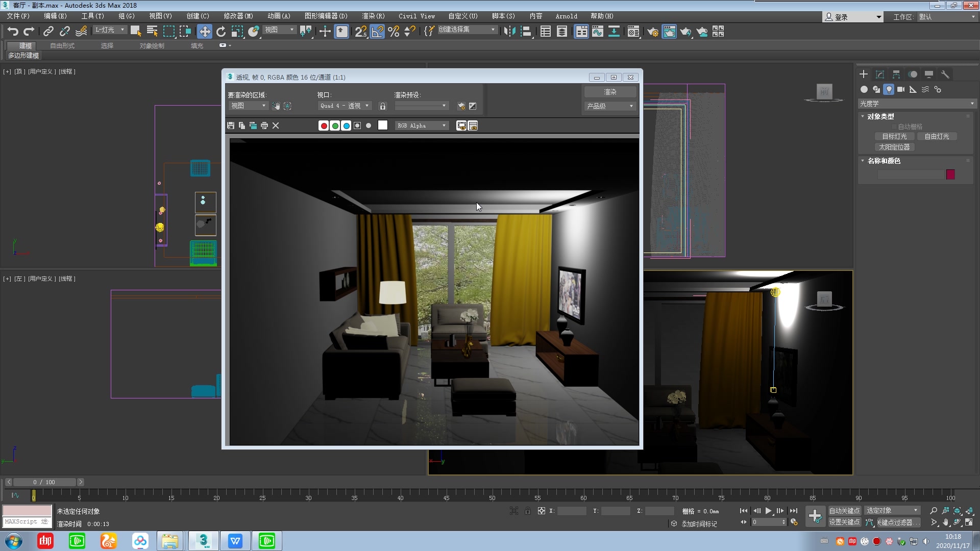Lock the render viewport with padlock icon
The width and height of the screenshot is (980, 551).
pyautogui.click(x=382, y=106)
